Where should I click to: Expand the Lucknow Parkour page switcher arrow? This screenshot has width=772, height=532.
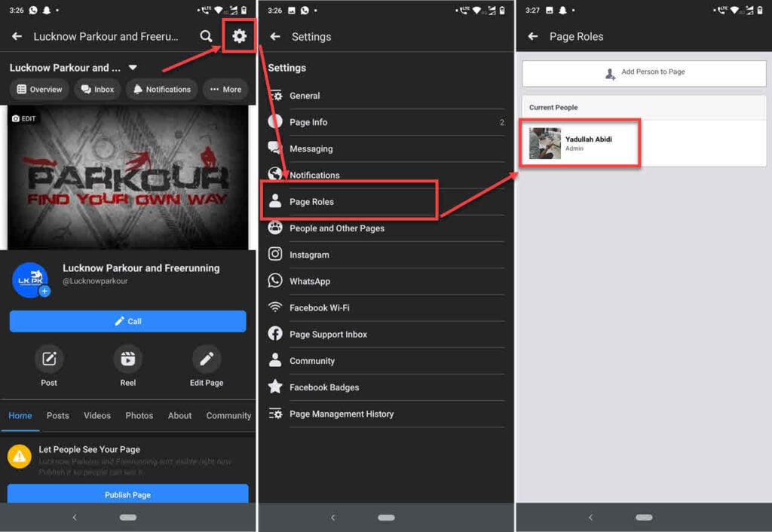133,67
